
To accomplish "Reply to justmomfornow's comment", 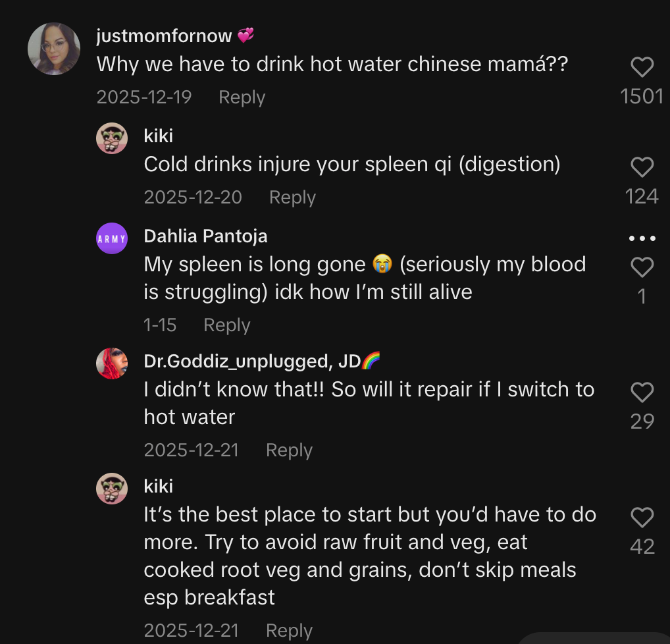I will pos(242,97).
